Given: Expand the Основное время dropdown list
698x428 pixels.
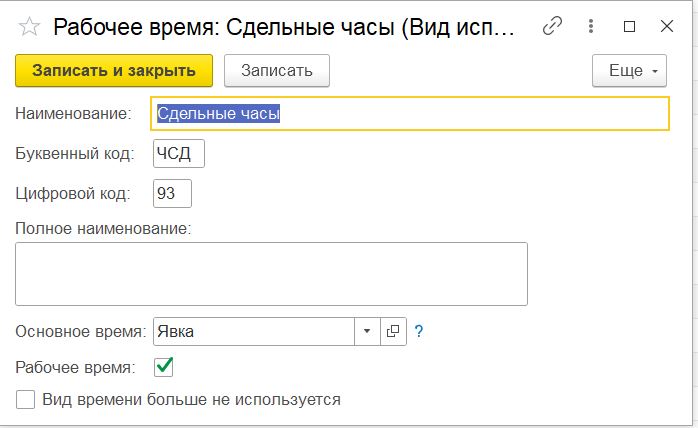Looking at the screenshot, I should tap(366, 331).
